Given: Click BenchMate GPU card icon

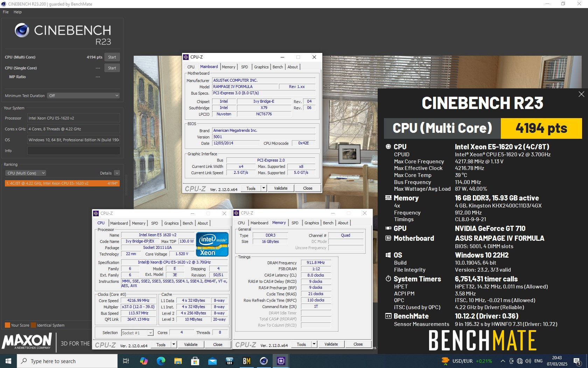Looking at the screenshot, I should pos(388,228).
